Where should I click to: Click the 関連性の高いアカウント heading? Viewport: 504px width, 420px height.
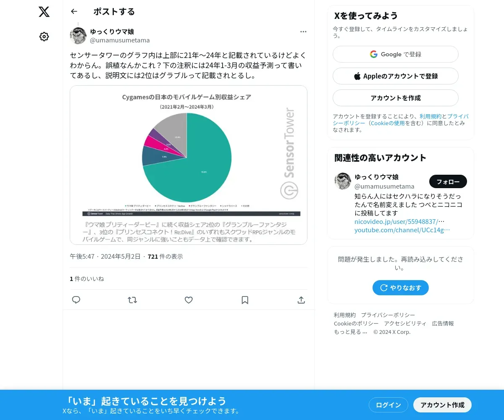pos(381,158)
